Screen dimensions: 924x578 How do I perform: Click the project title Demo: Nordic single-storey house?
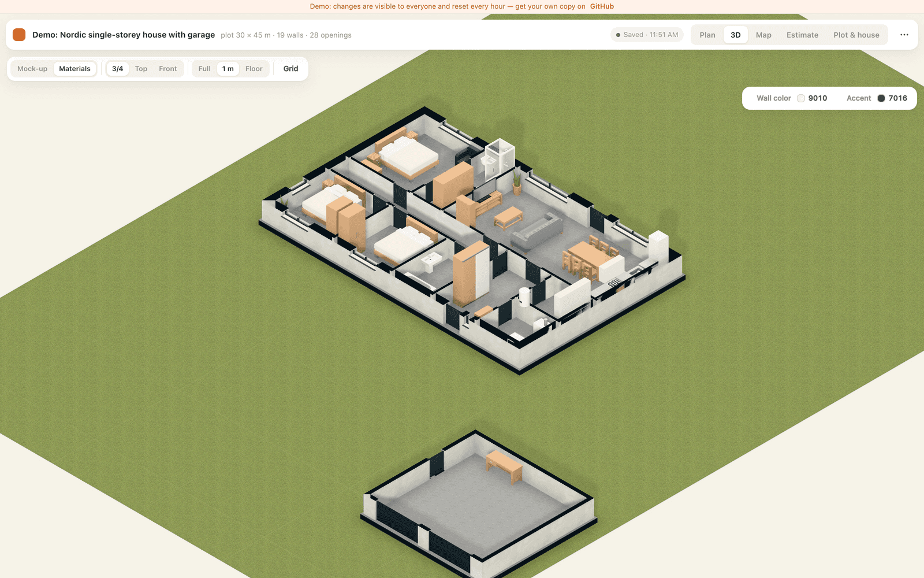pyautogui.click(x=124, y=35)
